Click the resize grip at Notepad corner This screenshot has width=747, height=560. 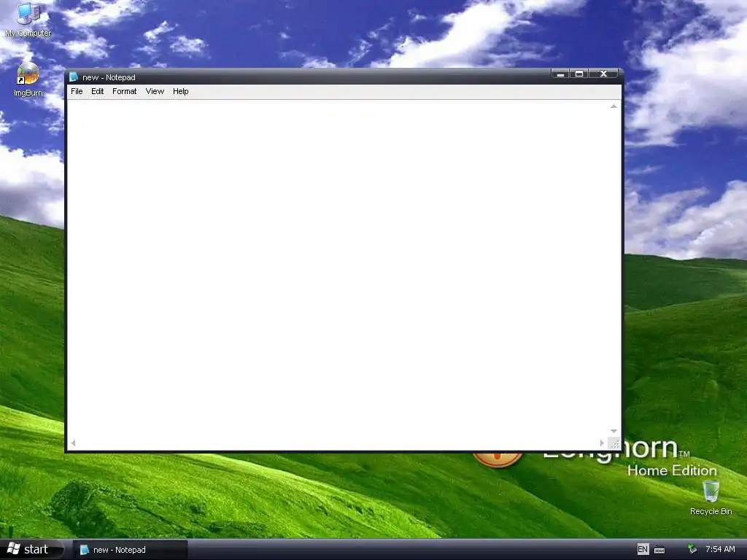(x=614, y=443)
